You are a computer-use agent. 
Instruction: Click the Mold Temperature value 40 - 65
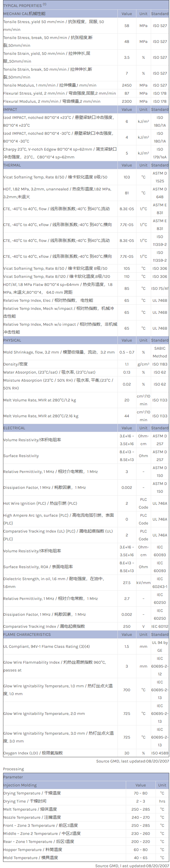[x=141, y=857]
